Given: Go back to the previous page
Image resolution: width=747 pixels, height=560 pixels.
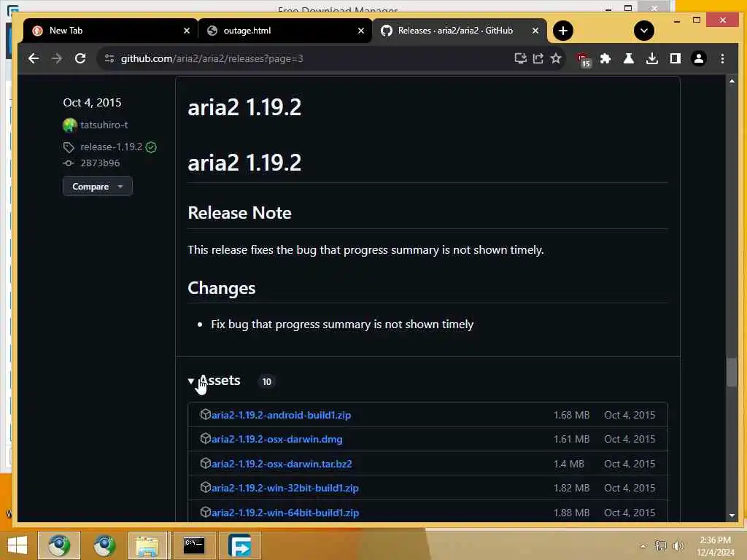Looking at the screenshot, I should click(34, 58).
